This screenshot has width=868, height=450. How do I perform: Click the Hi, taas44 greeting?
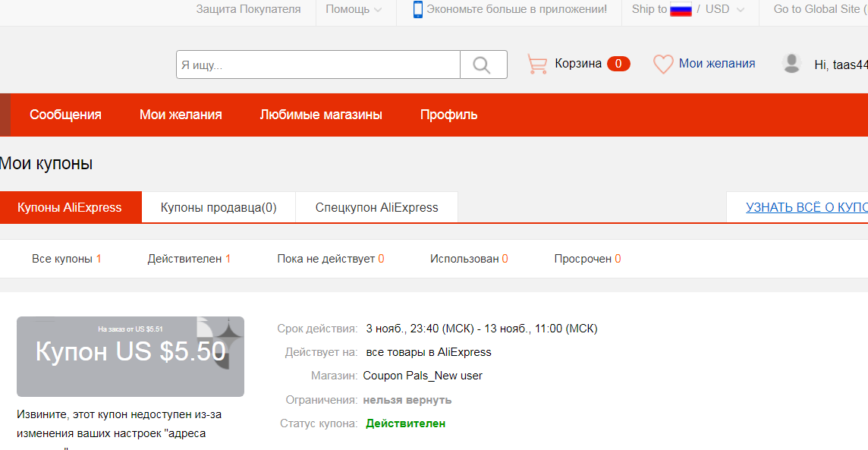pyautogui.click(x=841, y=65)
